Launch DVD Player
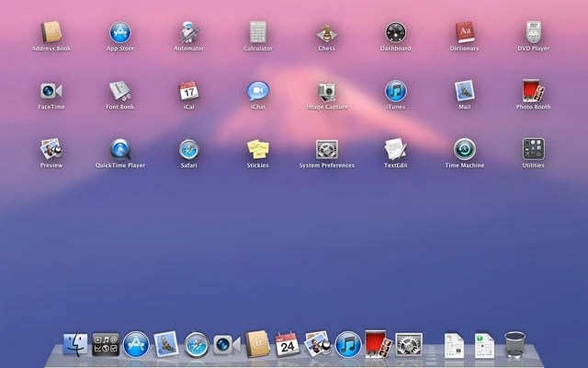 coord(533,34)
